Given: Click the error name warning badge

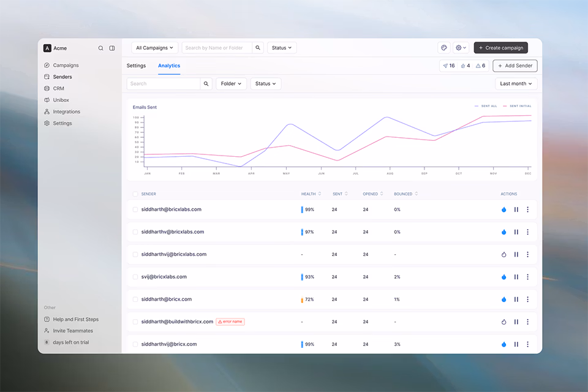Looking at the screenshot, I should [230, 322].
